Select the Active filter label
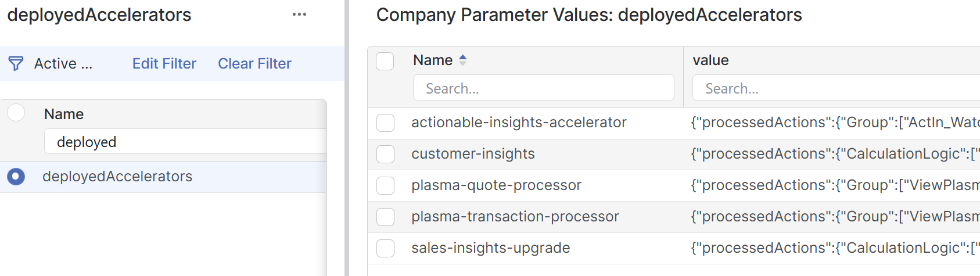This screenshot has width=980, height=276. [63, 63]
